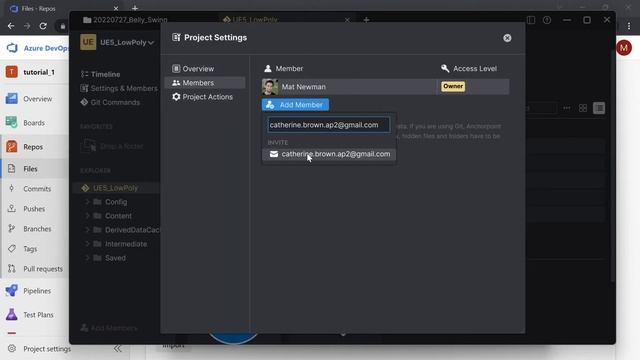Toggle the Anchorpoint side panel icon
Viewport: 640px width, 360px height.
pos(531,20)
